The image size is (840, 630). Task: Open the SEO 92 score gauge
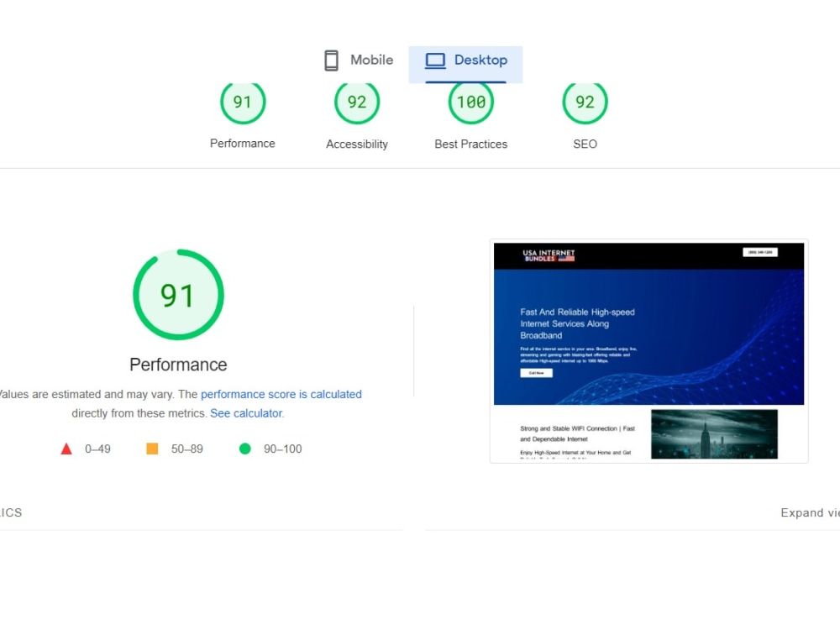click(585, 102)
